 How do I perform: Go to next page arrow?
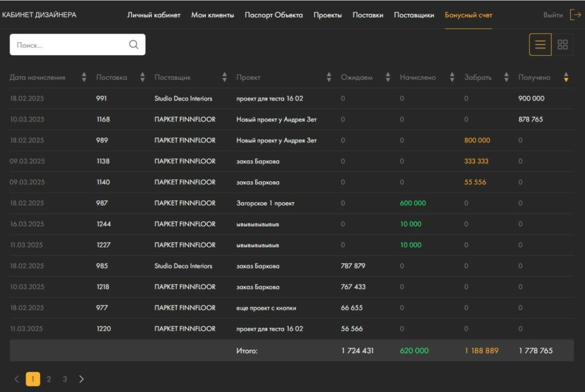(81, 379)
